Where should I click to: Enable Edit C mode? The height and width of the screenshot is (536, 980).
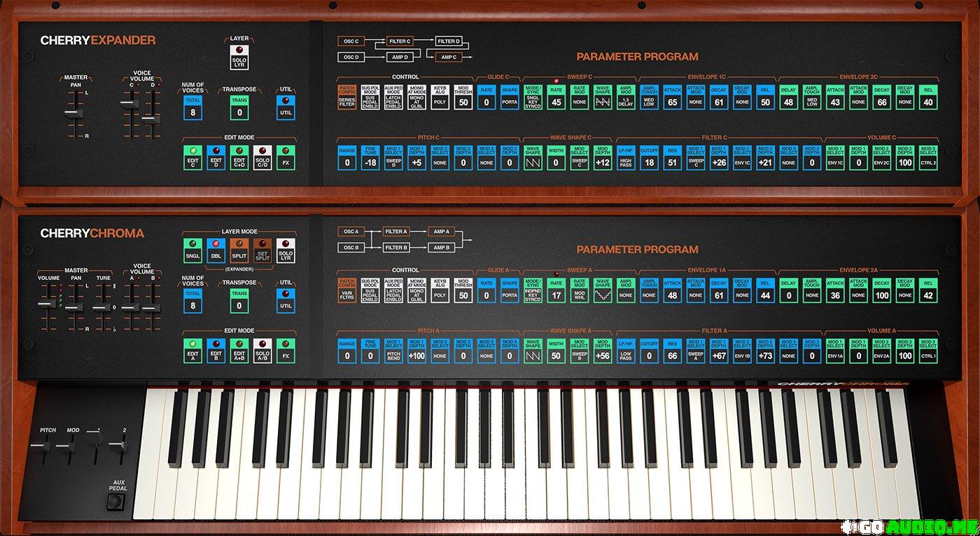click(192, 158)
